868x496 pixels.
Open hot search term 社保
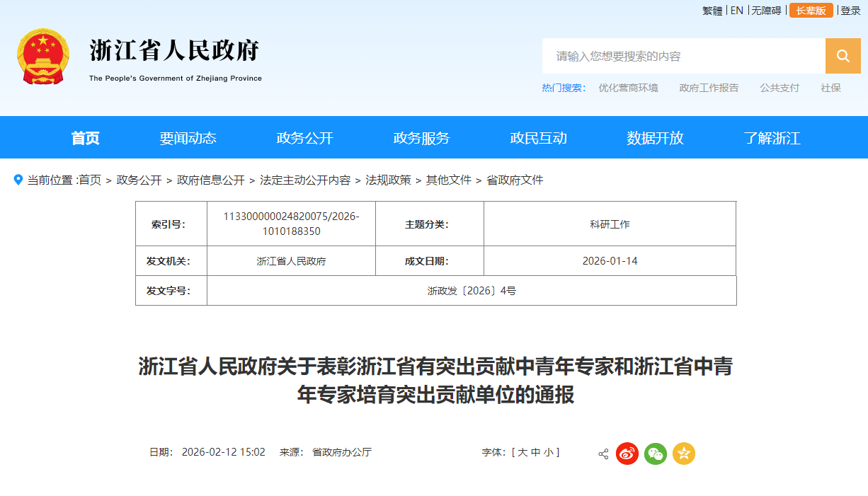click(830, 88)
